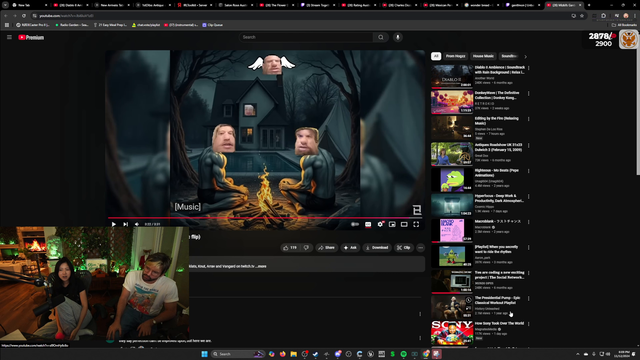Switch to miniplayer mode
Viewport: 640px width, 360px height.
[392, 224]
